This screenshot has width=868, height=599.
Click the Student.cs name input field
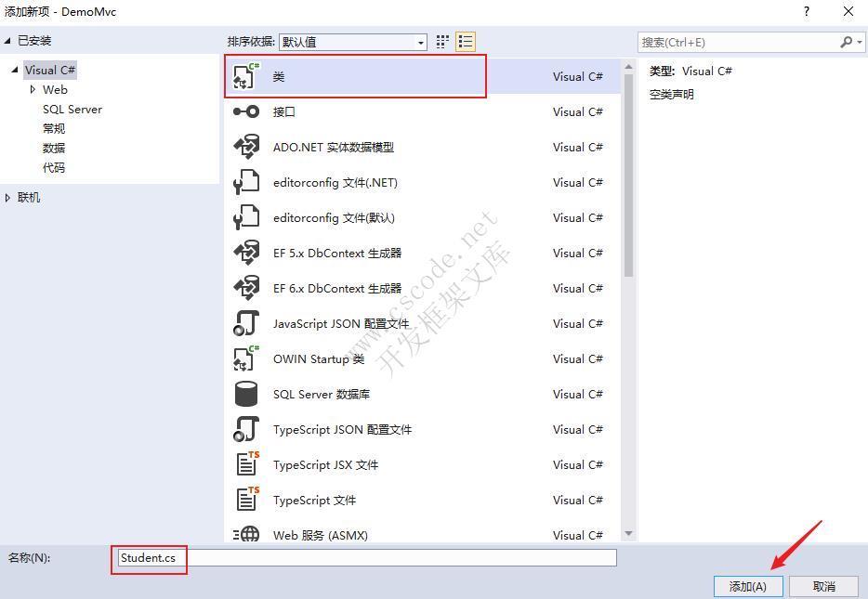(x=149, y=558)
